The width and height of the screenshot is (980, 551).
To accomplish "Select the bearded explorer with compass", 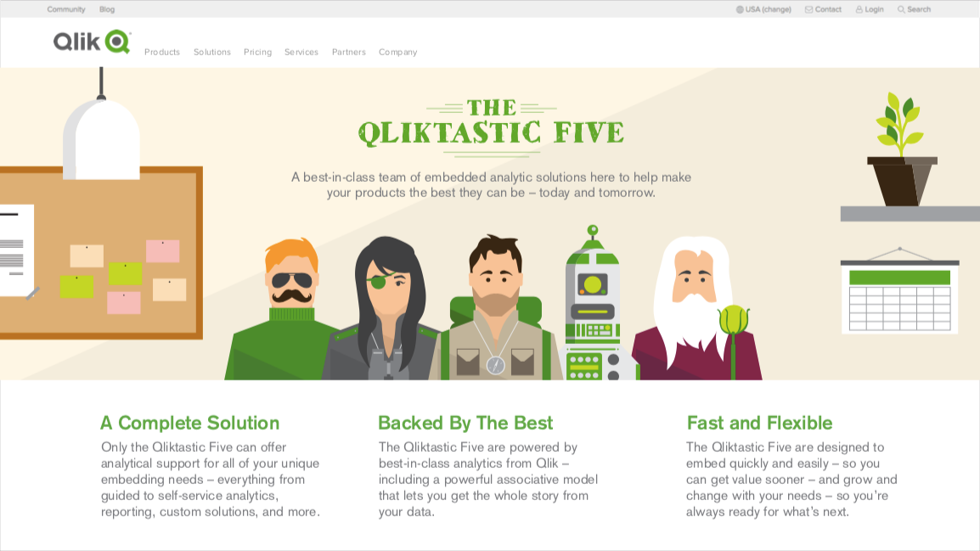I will point(496,307).
